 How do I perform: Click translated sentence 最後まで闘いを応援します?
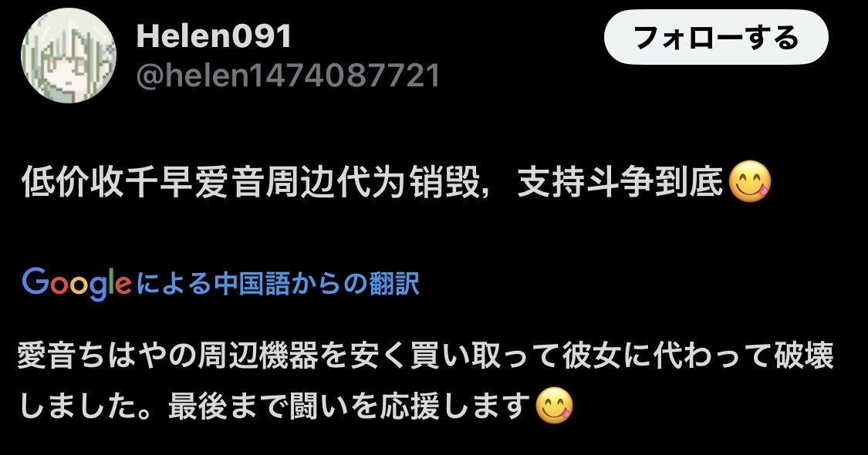pyautogui.click(x=349, y=406)
